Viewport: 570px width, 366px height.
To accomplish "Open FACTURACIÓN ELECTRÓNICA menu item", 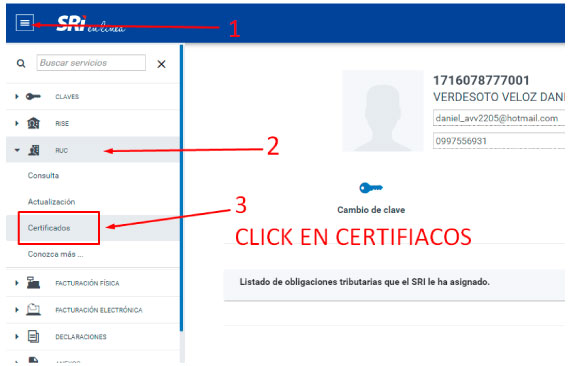I will (x=99, y=310).
